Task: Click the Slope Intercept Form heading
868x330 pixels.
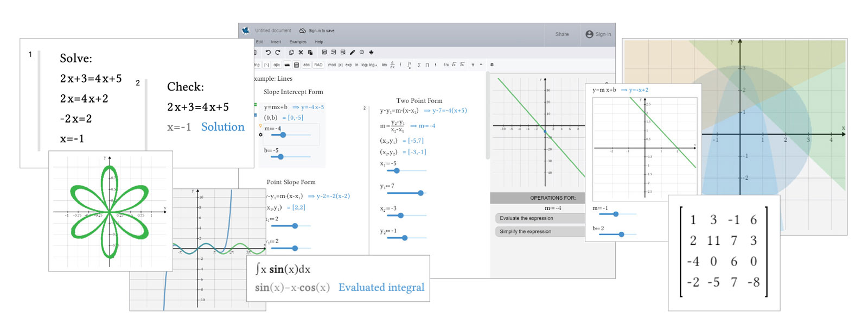Action: click(293, 92)
